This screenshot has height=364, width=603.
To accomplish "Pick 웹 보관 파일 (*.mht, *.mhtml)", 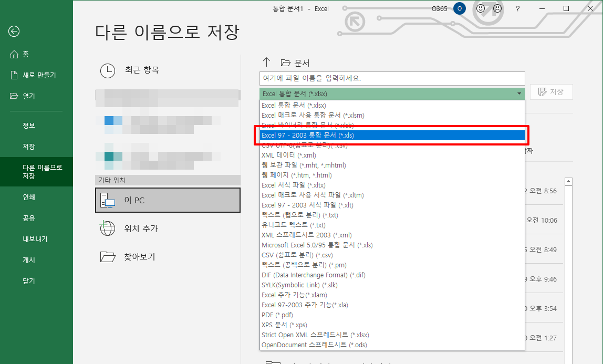I will click(x=392, y=165).
